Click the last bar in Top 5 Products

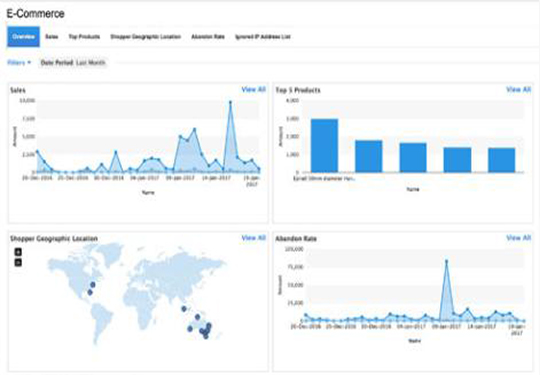tap(501, 160)
